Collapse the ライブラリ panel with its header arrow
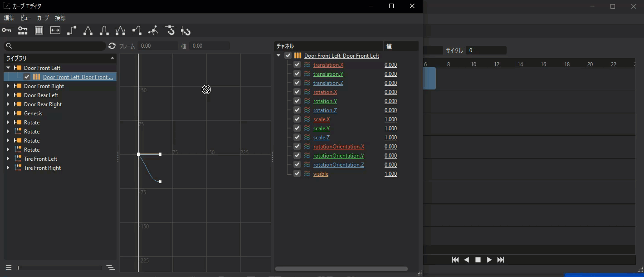Screen dimensions: 644x277 [112, 58]
